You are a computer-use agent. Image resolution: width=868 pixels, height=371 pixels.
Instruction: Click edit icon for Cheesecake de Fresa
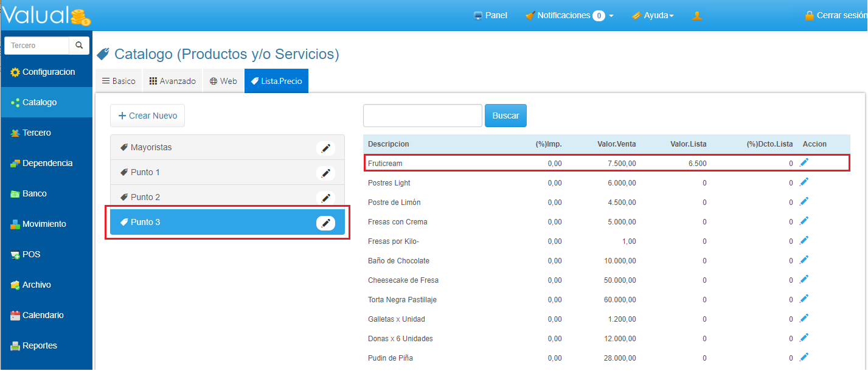pyautogui.click(x=804, y=279)
